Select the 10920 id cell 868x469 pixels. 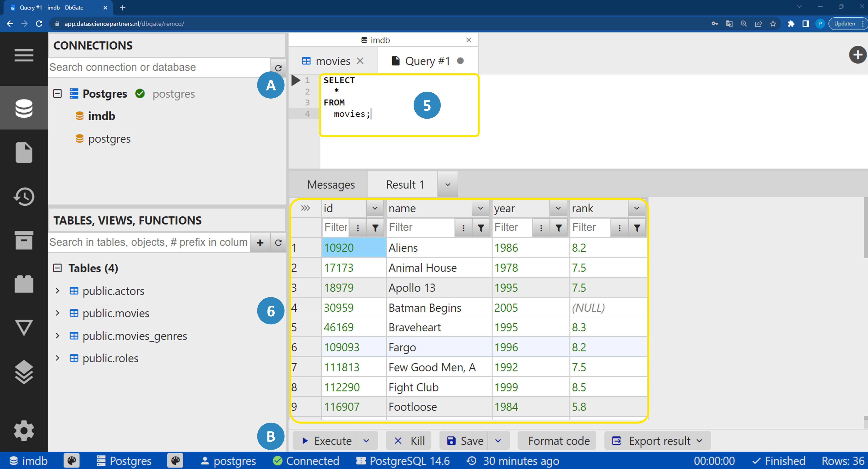click(x=354, y=248)
